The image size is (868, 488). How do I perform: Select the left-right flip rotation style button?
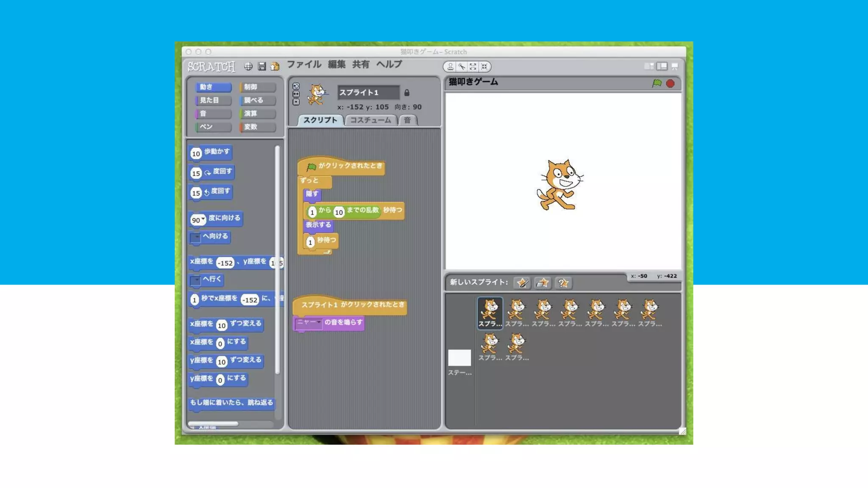tap(296, 94)
